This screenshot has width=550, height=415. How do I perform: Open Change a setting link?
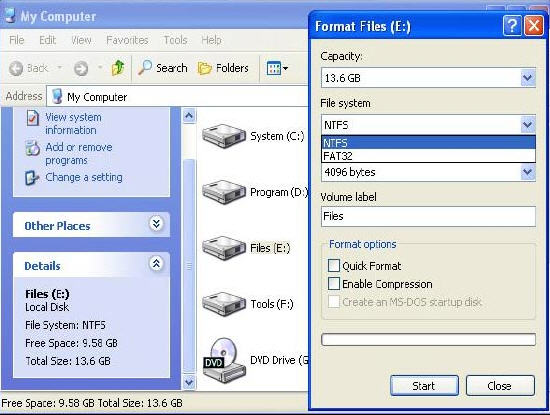(84, 177)
